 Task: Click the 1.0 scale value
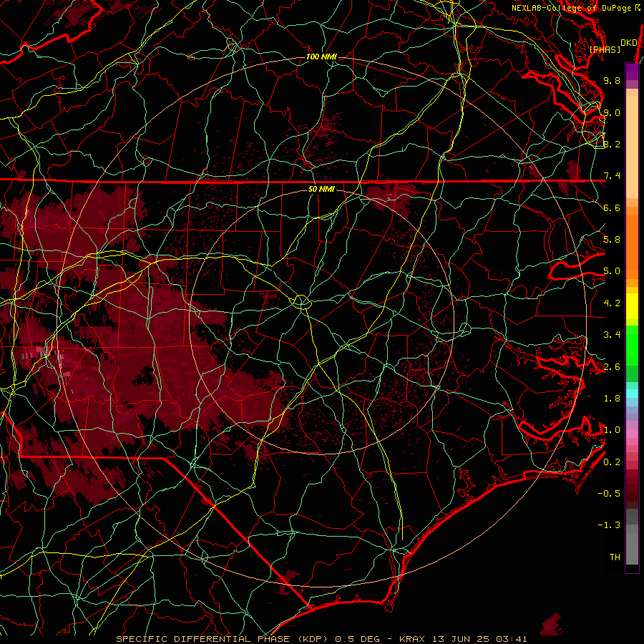pyautogui.click(x=612, y=430)
